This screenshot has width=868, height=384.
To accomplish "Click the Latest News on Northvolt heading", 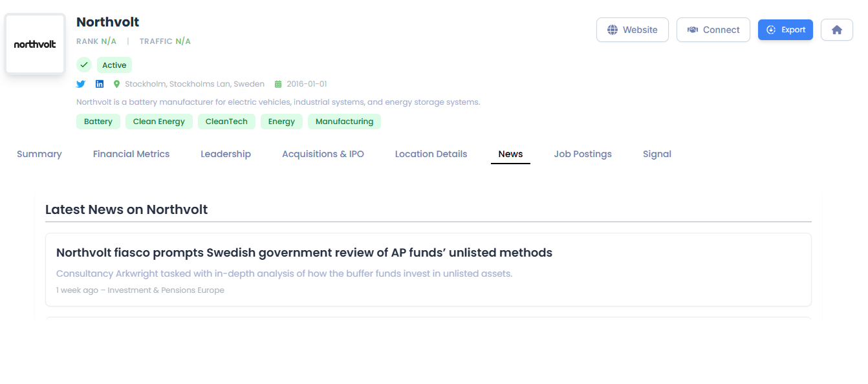I will pyautogui.click(x=127, y=209).
